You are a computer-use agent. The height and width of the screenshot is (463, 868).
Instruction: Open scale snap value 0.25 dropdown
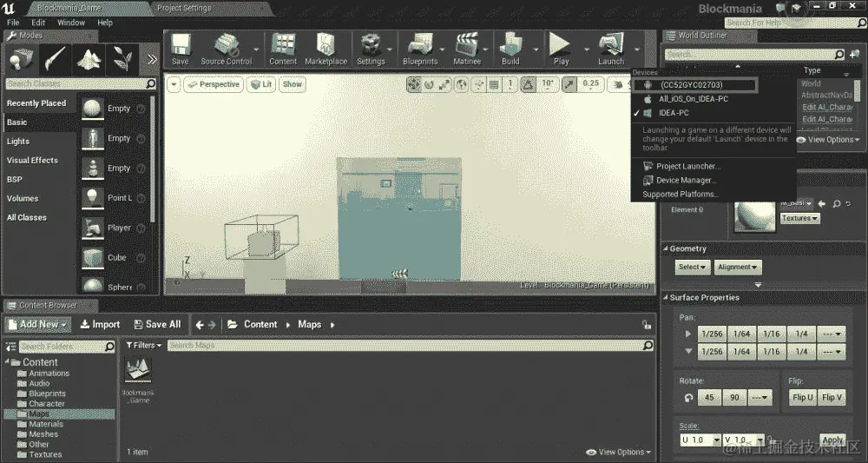point(590,84)
